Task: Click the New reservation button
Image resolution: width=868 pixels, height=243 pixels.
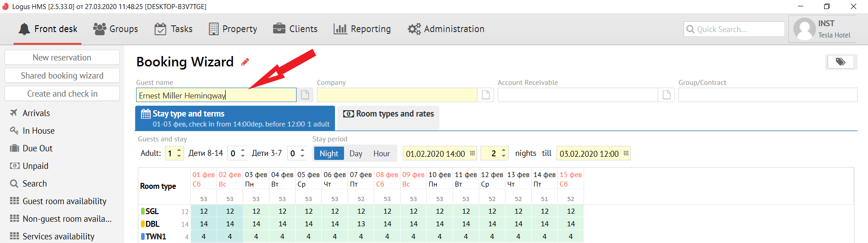Action: (62, 57)
